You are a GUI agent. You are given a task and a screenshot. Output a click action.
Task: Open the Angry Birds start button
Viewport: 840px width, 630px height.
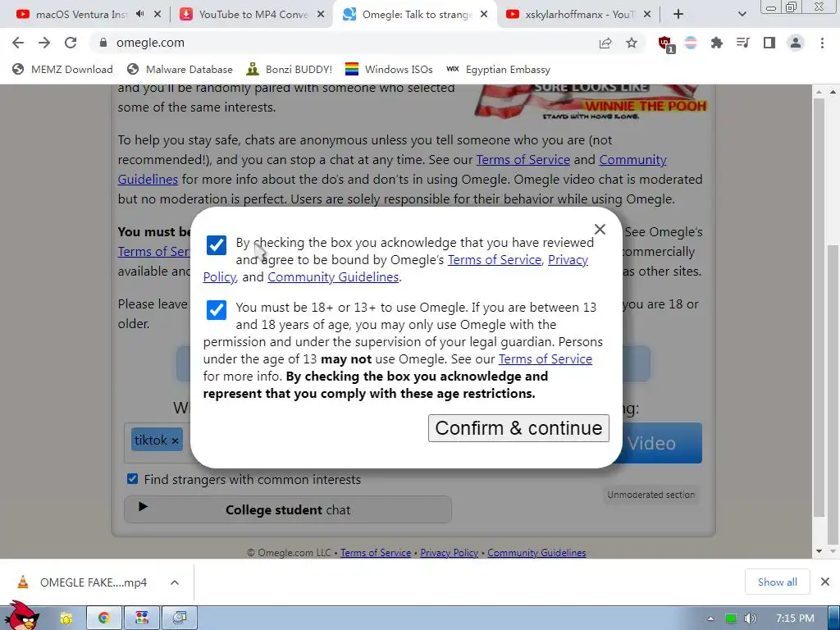21,616
